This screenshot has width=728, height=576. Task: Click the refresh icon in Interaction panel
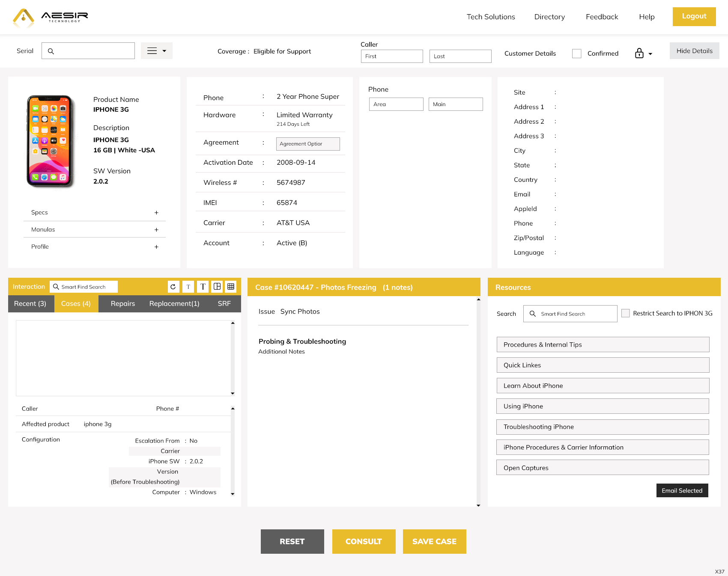click(x=173, y=287)
